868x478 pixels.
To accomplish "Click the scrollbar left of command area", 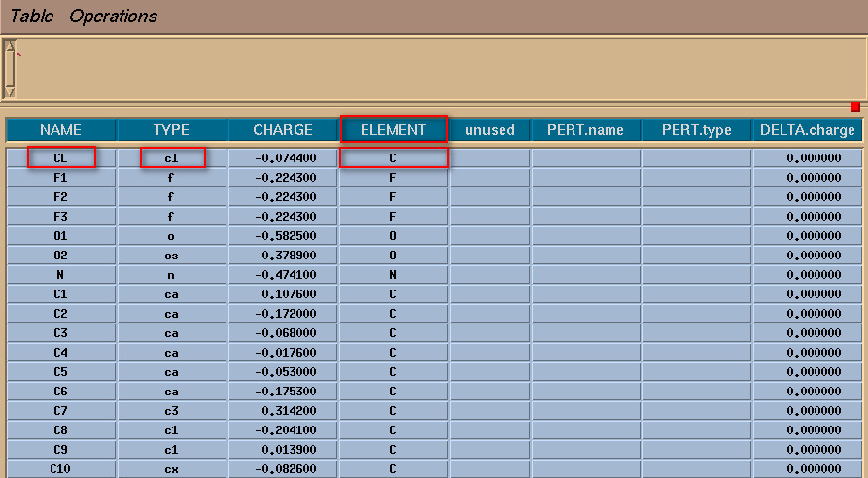I will click(10, 68).
